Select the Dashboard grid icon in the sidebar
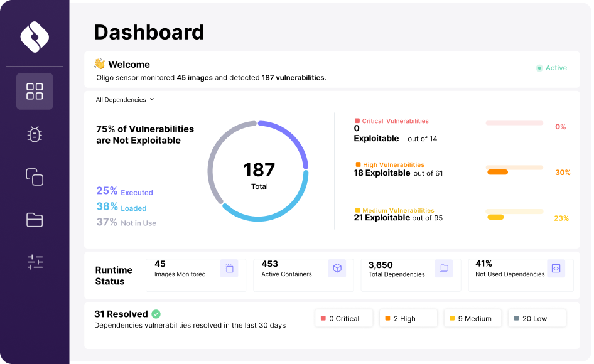Viewport: 594px width, 364px height. tap(34, 91)
